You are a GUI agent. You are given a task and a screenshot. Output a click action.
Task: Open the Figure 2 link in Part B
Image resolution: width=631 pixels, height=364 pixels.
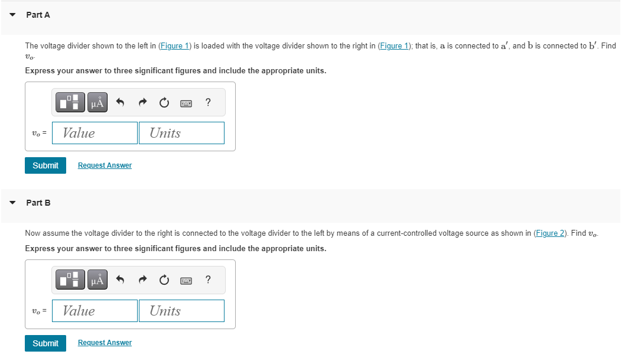tap(552, 233)
